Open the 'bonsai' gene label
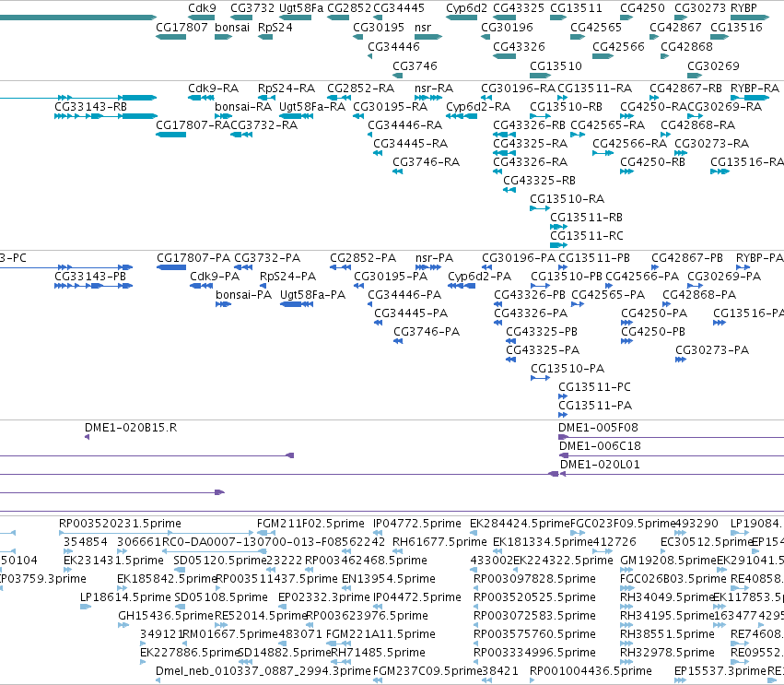 tap(232, 27)
